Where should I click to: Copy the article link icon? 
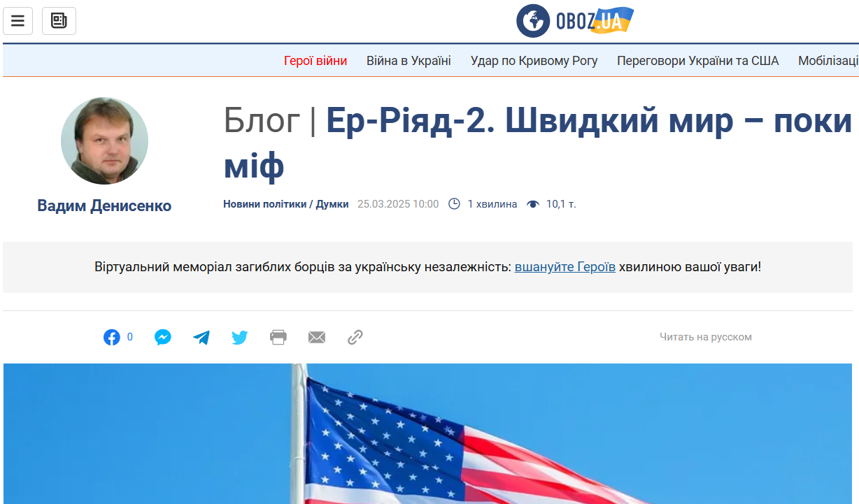355,338
